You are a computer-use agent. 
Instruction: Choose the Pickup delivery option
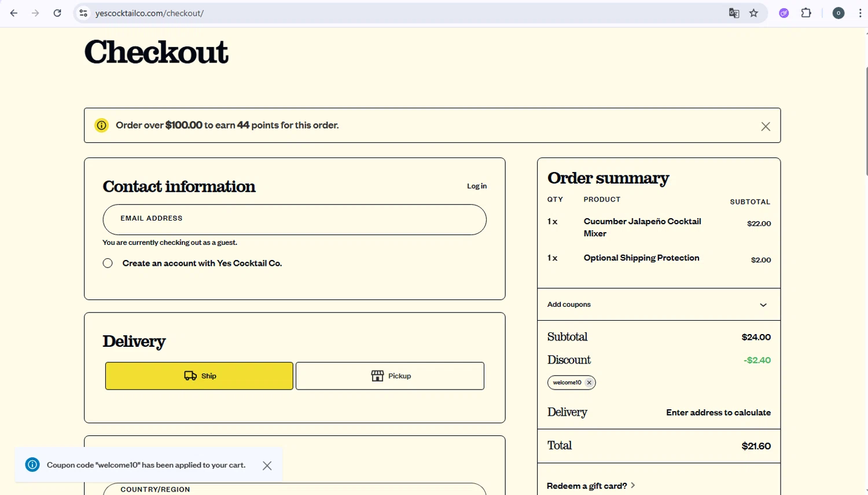point(390,376)
